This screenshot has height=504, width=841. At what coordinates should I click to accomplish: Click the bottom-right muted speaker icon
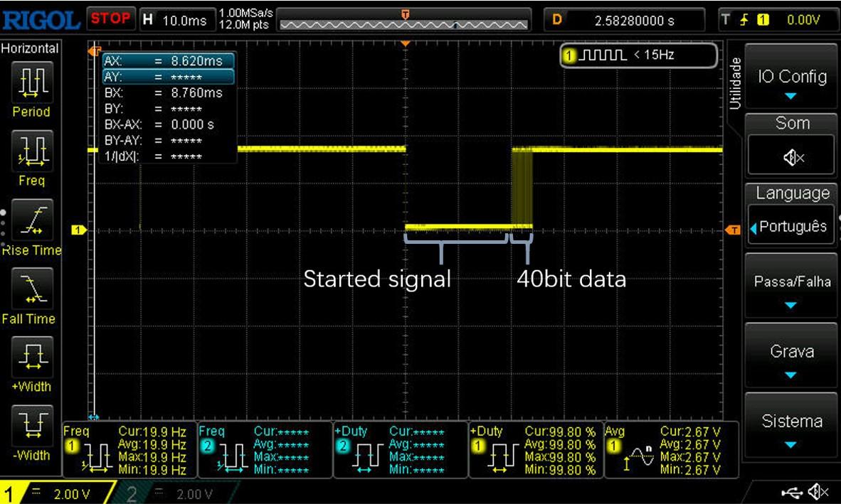[818, 492]
